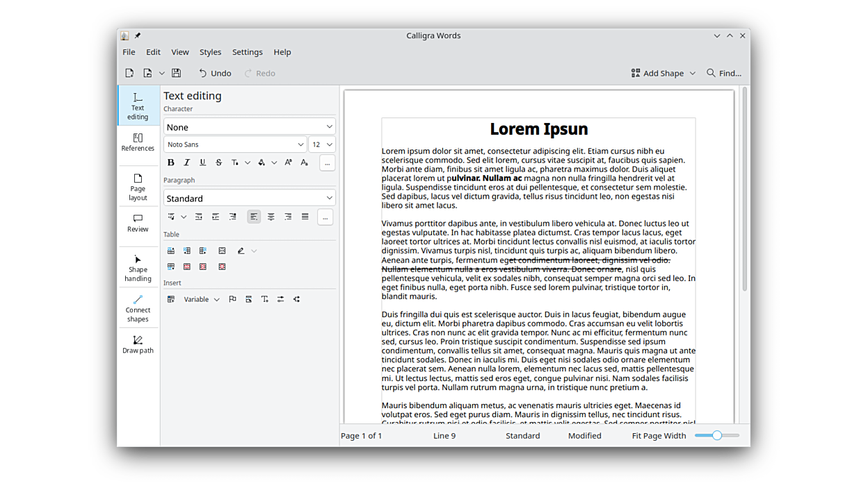
Task: Expand the font size dropdown
Action: [x=322, y=145]
